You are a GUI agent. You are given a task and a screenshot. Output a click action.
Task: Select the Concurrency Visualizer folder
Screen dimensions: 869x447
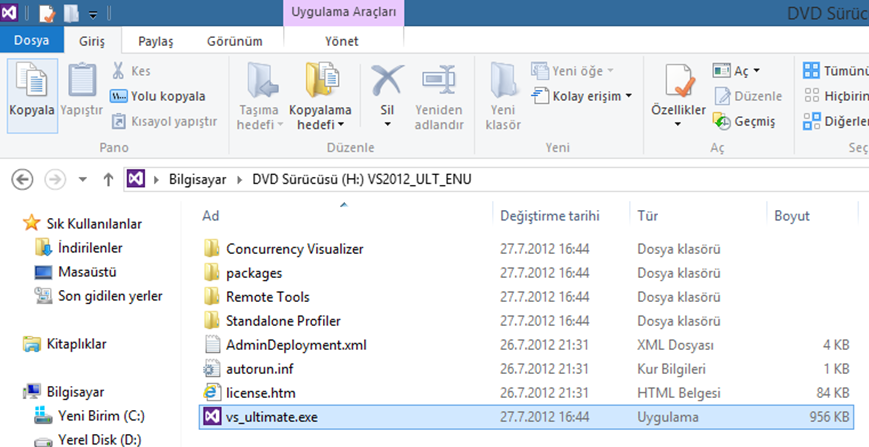(x=294, y=249)
